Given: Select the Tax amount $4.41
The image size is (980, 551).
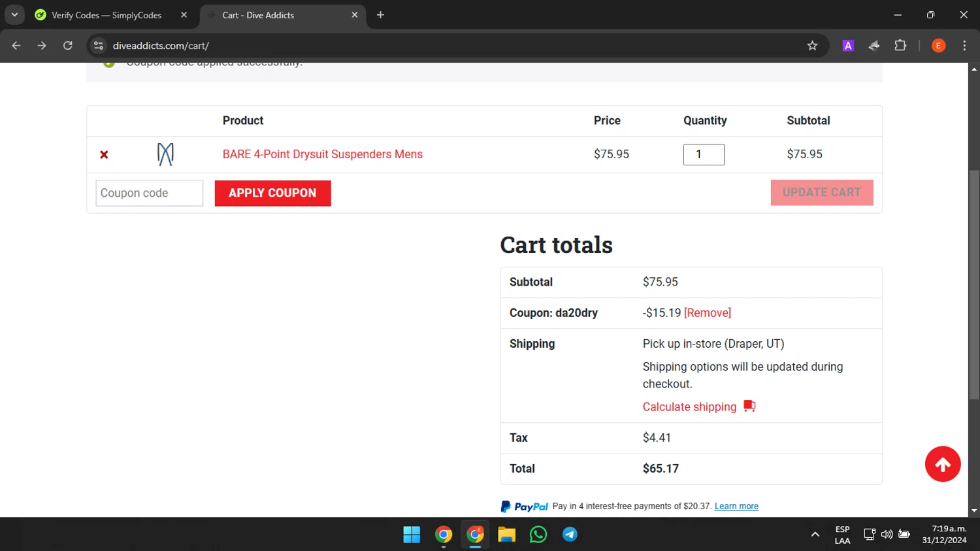Looking at the screenshot, I should [x=657, y=438].
